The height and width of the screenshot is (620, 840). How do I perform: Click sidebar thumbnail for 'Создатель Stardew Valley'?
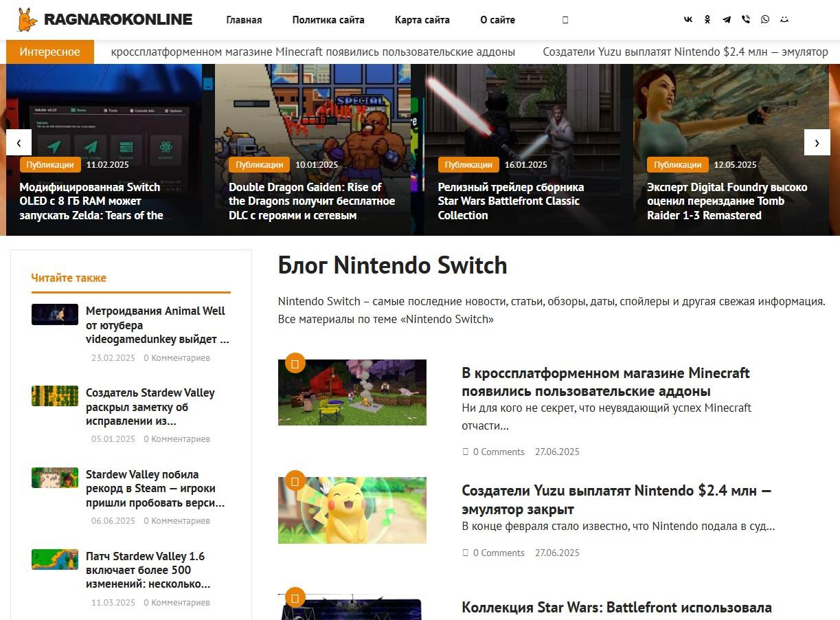tap(55, 396)
